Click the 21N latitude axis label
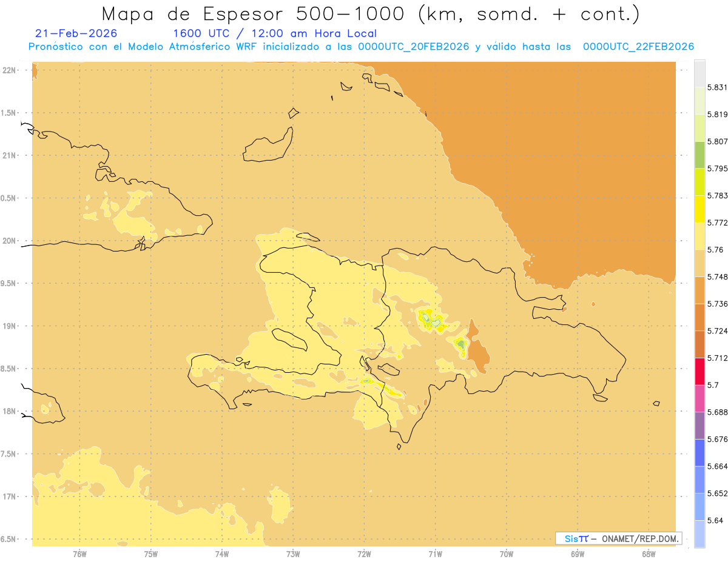The height and width of the screenshot is (562, 728). coord(10,155)
